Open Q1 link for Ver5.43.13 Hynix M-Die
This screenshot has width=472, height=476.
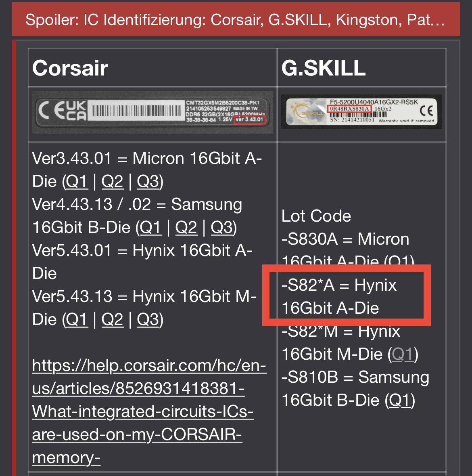coord(77,320)
